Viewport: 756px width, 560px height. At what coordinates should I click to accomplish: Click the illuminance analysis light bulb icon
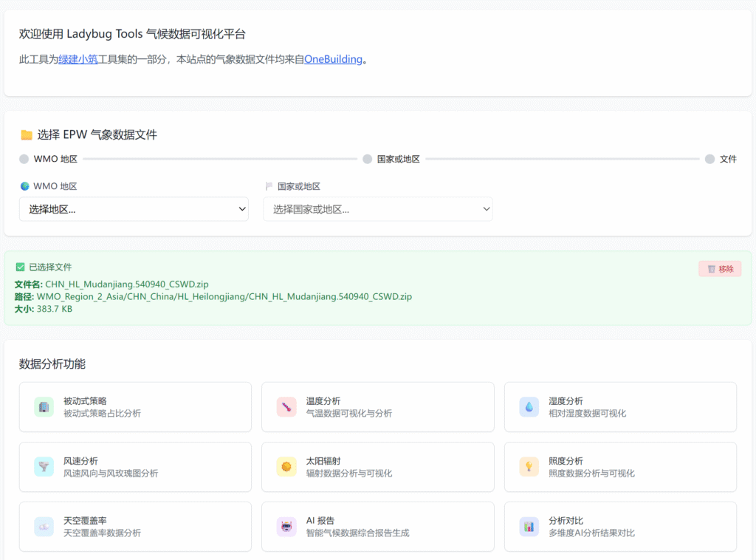tap(529, 467)
